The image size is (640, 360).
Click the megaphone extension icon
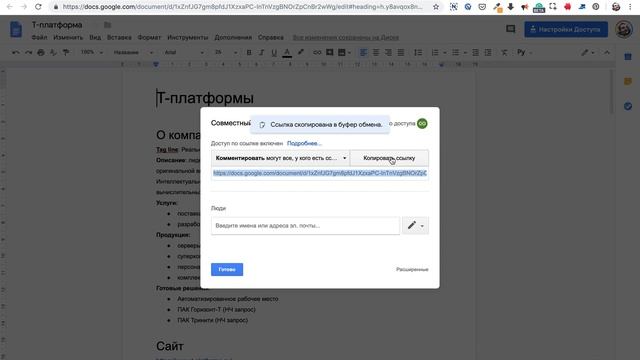click(524, 7)
